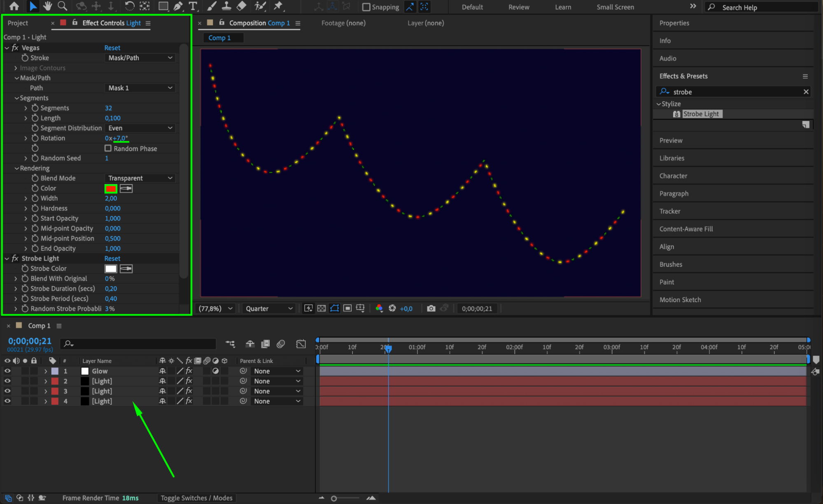
Task: Click the Home icon
Action: click(14, 6)
